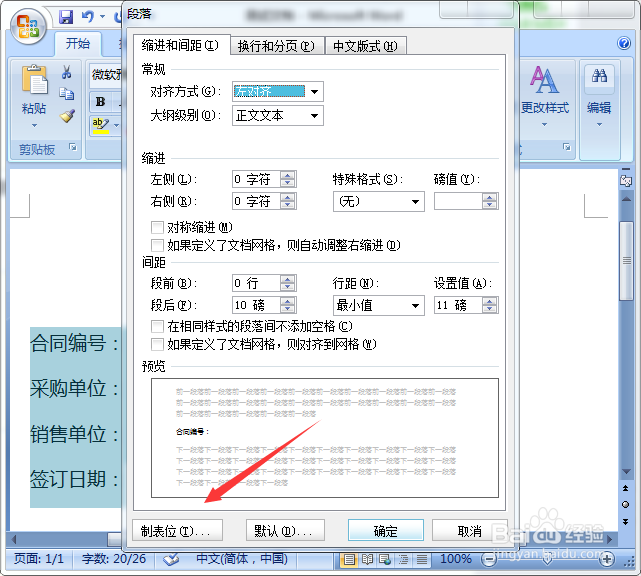The image size is (641, 576).
Task: Switch to Full Screen Reading view
Action: tap(367, 559)
